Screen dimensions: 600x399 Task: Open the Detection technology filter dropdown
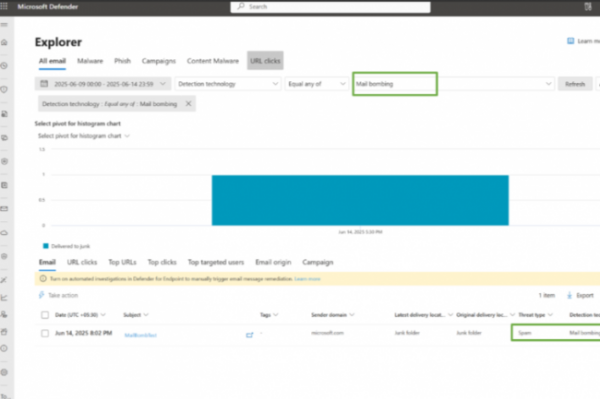coord(228,84)
